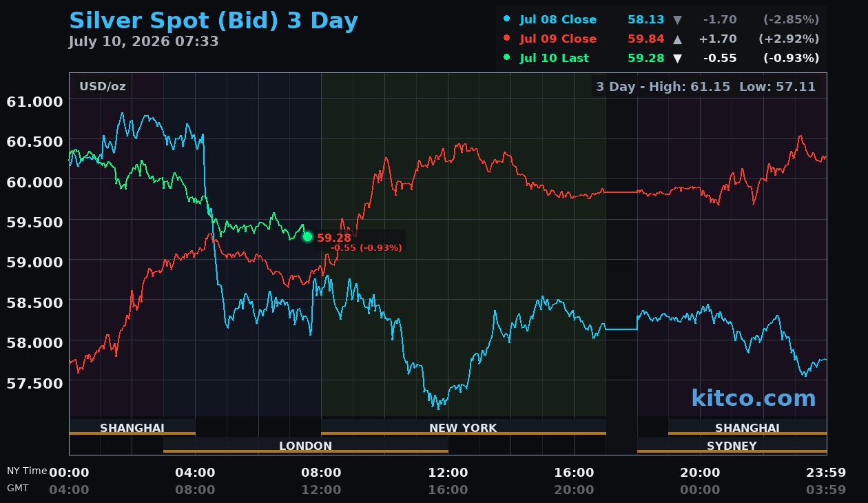The height and width of the screenshot is (503, 868).
Task: Click the LONDON session bar
Action: 306,445
